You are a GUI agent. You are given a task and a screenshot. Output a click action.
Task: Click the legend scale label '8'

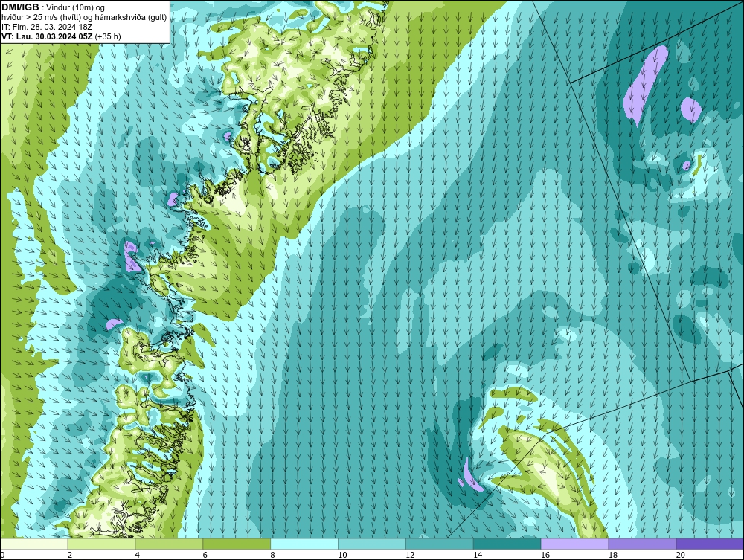(x=273, y=555)
